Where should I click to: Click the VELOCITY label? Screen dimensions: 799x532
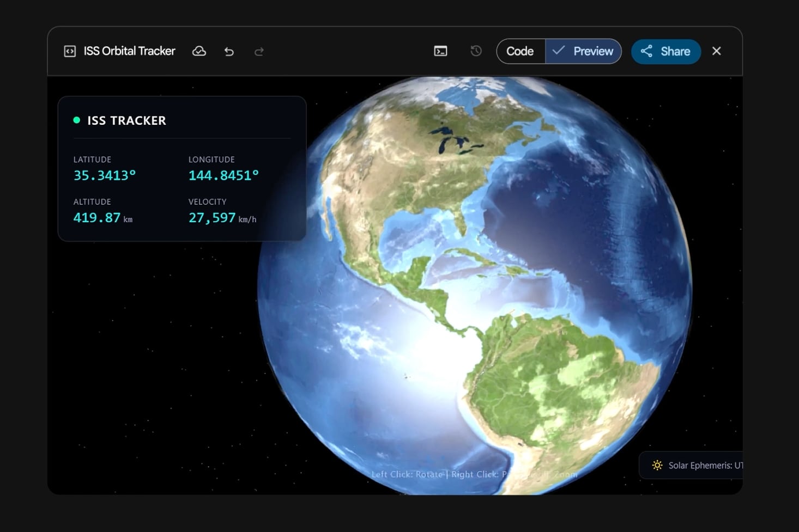coord(207,201)
